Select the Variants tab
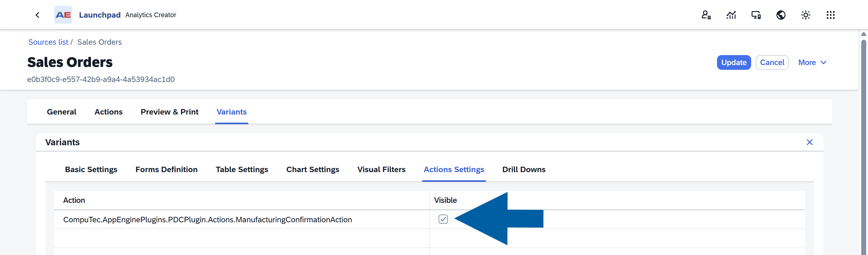Viewport: 868px width, 255px height. [x=232, y=112]
